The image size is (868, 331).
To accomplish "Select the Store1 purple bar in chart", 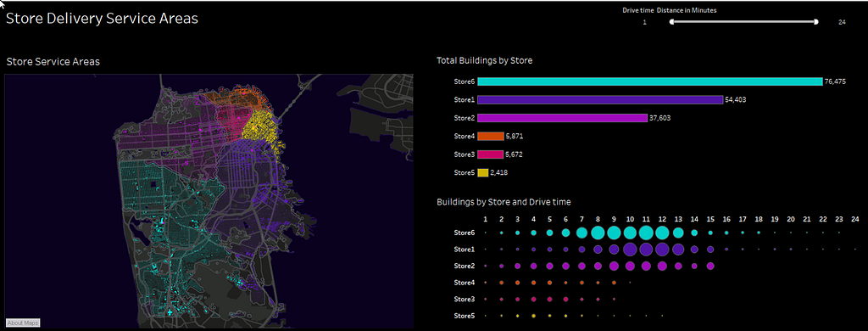I will click(x=600, y=100).
